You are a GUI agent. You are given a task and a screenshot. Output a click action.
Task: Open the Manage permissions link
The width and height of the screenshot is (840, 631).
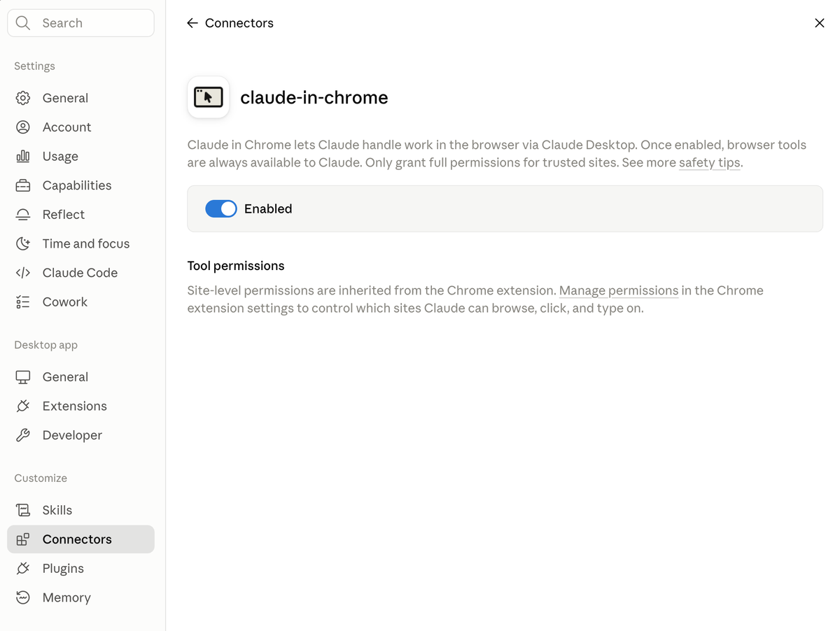tap(619, 290)
